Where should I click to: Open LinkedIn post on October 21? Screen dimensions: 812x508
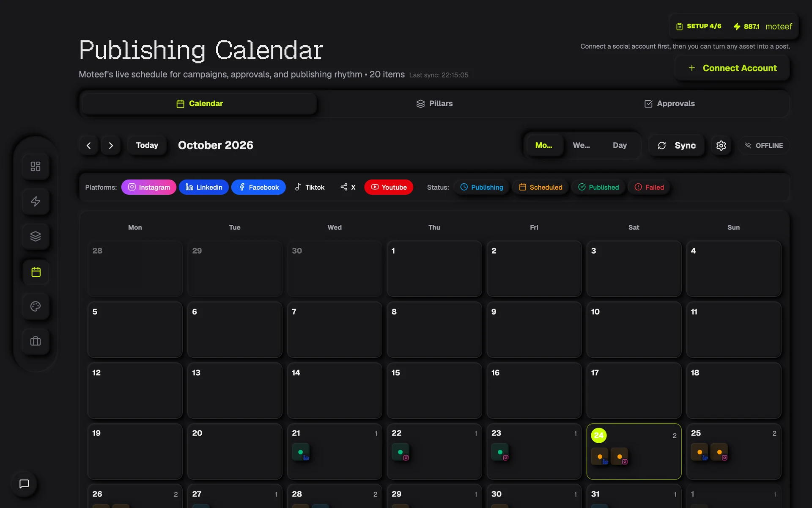[301, 452]
